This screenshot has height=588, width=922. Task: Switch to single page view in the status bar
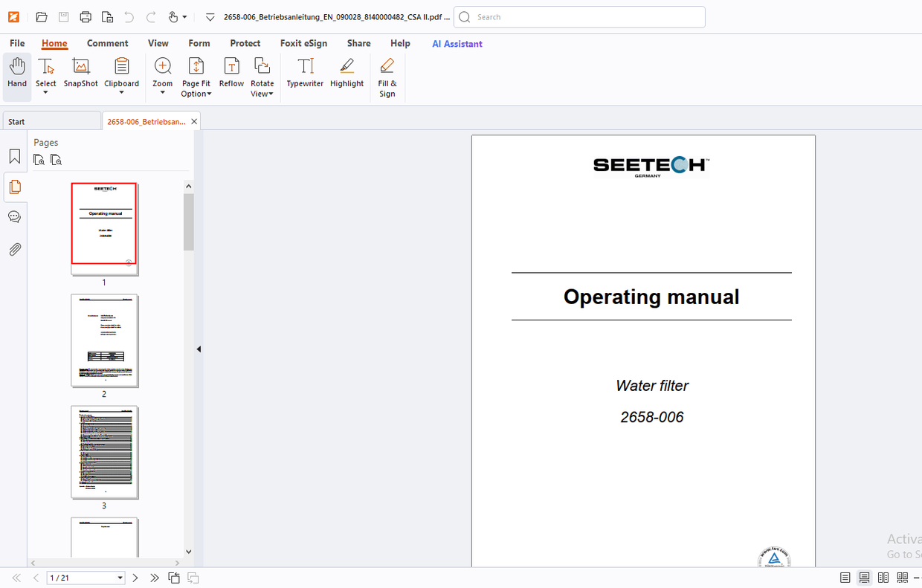coord(845,578)
